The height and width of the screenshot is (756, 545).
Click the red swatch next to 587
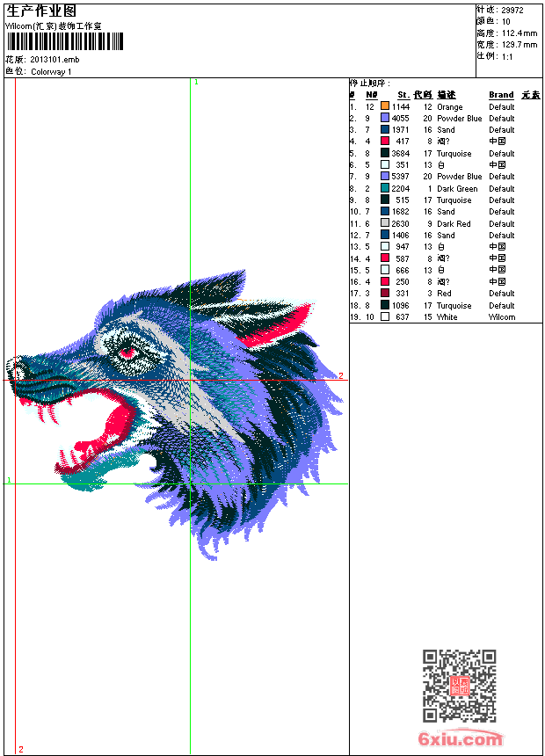tap(385, 258)
